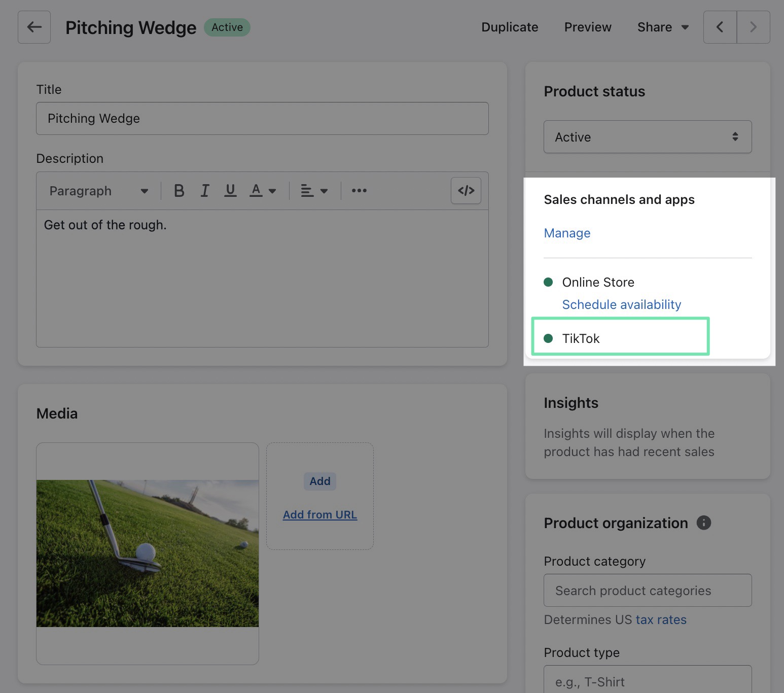
Task: Toggle italic text formatting
Action: (205, 191)
